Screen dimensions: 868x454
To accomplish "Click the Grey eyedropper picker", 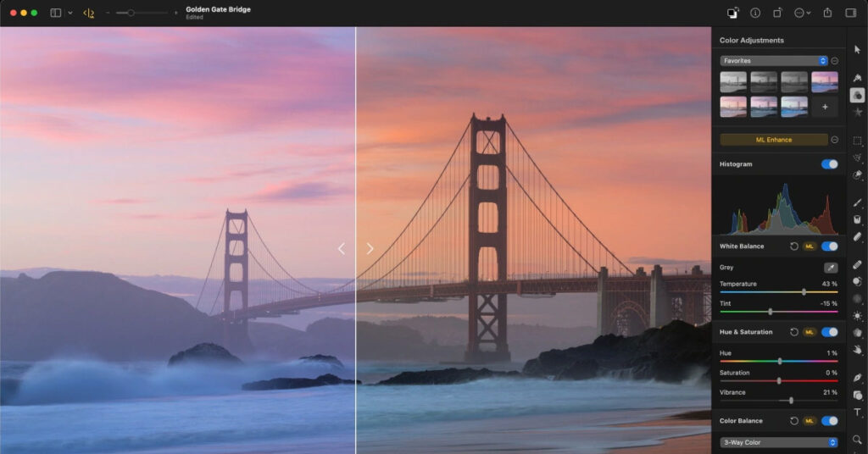I will [831, 267].
